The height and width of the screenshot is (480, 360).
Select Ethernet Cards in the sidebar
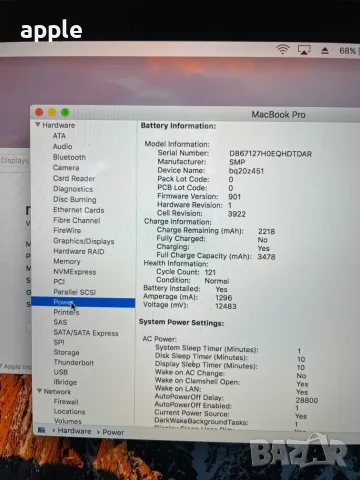(x=79, y=210)
